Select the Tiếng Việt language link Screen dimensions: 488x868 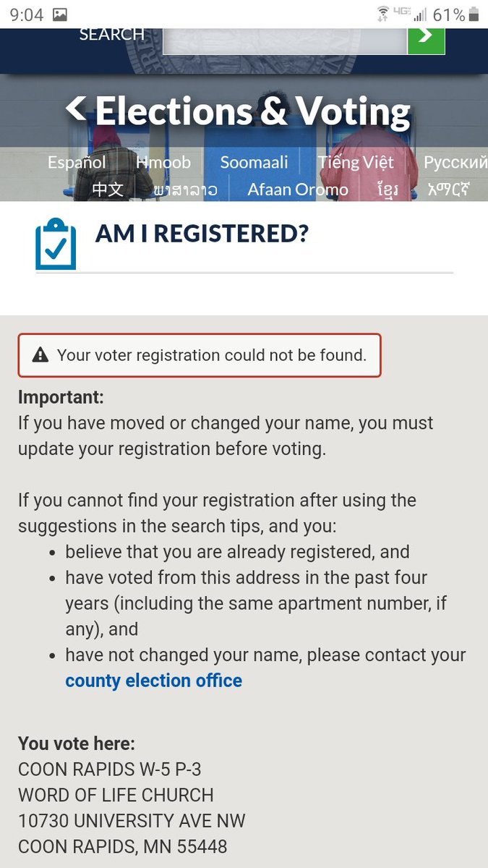coord(356,162)
